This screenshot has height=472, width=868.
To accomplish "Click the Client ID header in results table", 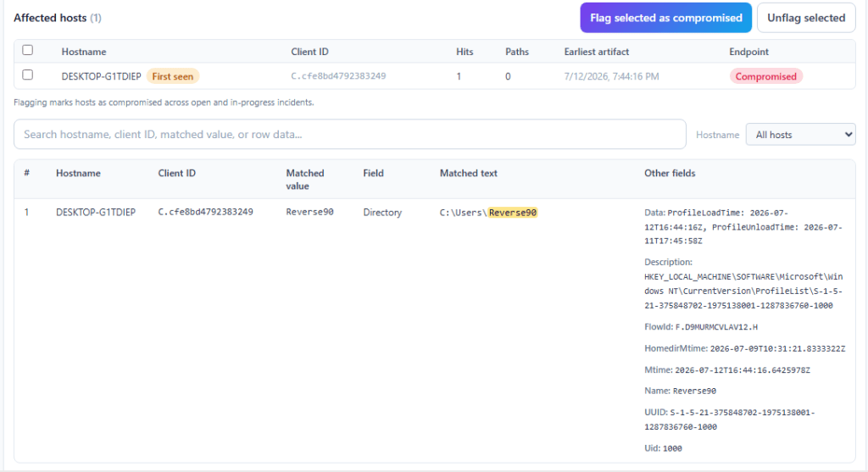I will [176, 173].
